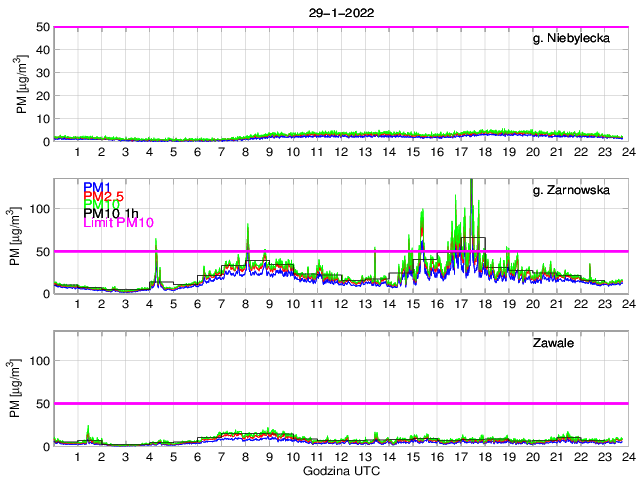Click the 50 tick on top panel y-axis

43,27
